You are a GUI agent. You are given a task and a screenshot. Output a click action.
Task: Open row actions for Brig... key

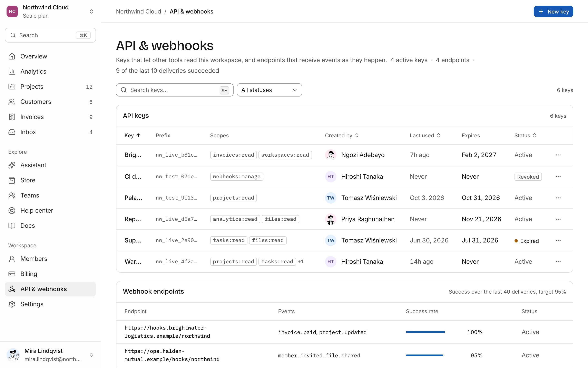tap(558, 155)
